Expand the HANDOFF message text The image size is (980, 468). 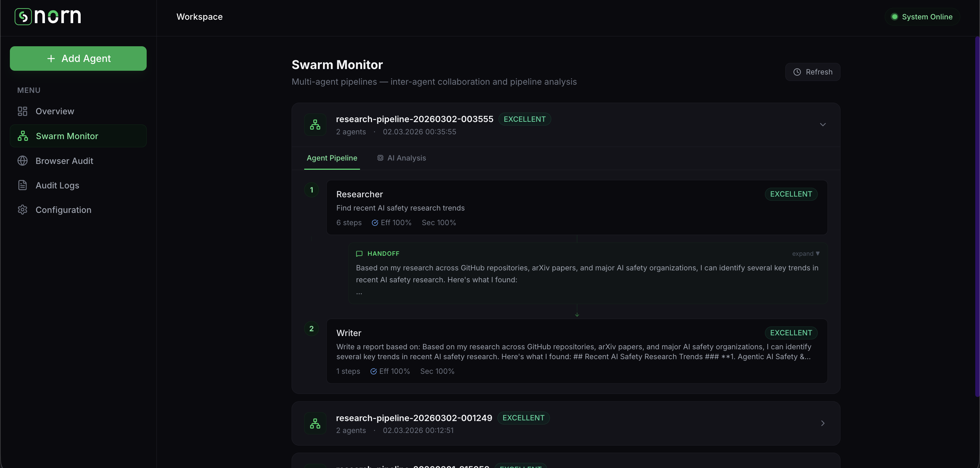pos(805,254)
